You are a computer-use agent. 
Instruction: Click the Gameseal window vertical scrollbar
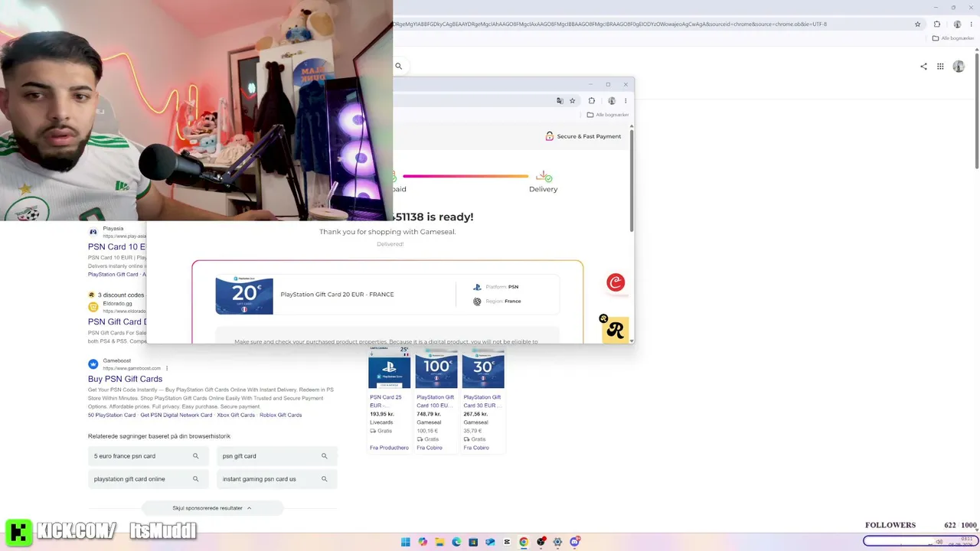632,181
